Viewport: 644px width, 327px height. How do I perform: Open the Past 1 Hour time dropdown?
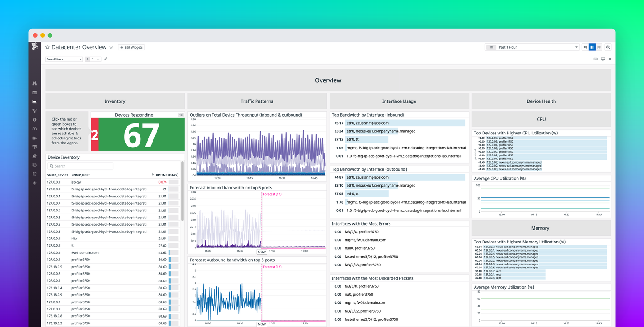point(532,47)
